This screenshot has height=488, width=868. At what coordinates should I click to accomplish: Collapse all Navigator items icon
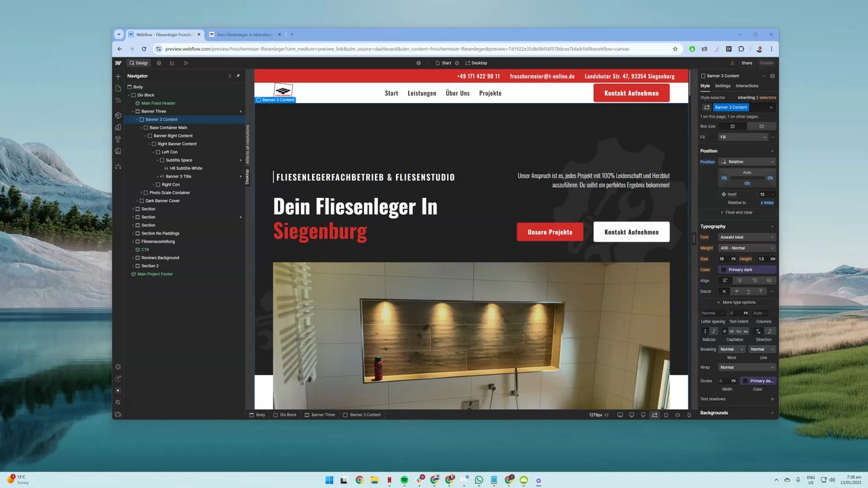point(230,76)
